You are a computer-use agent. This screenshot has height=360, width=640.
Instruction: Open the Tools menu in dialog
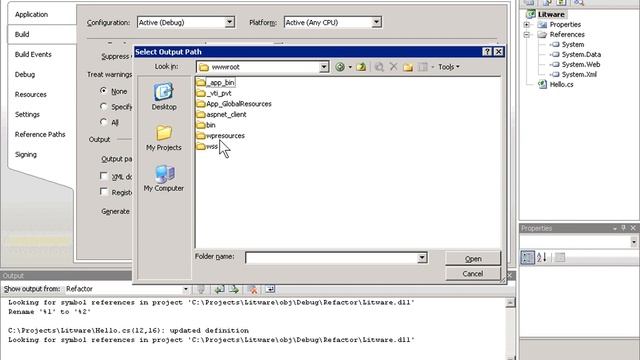click(x=449, y=67)
